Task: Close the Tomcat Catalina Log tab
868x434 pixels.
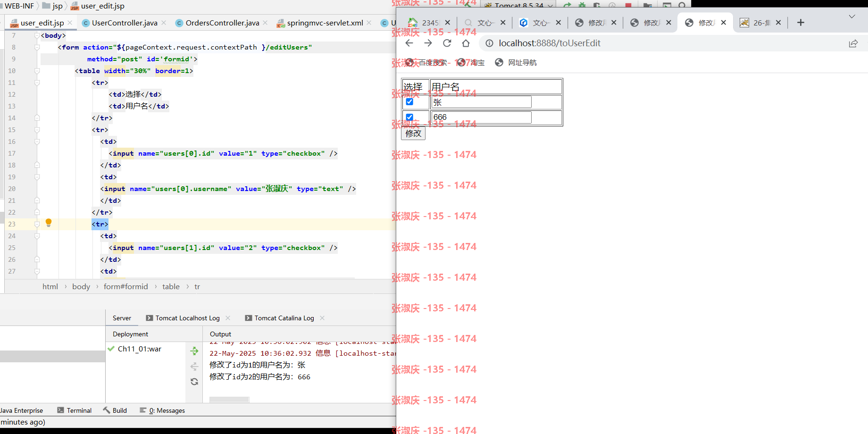Action: (x=322, y=318)
